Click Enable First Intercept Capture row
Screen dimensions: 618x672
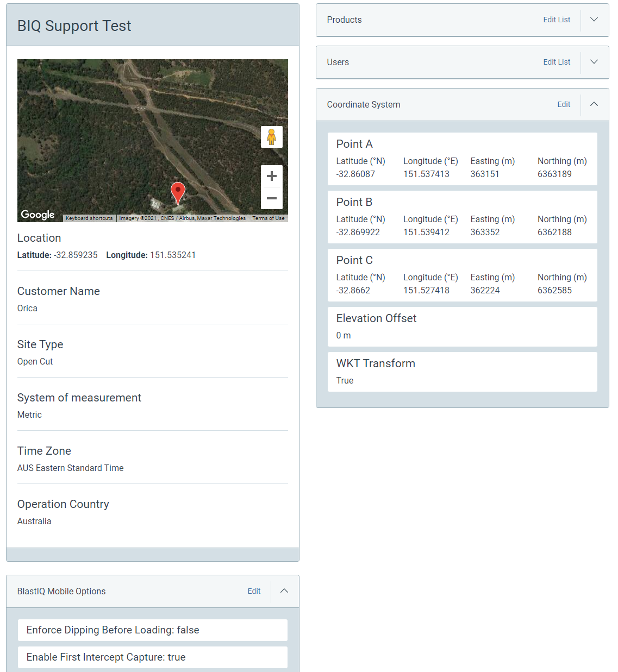[153, 657]
